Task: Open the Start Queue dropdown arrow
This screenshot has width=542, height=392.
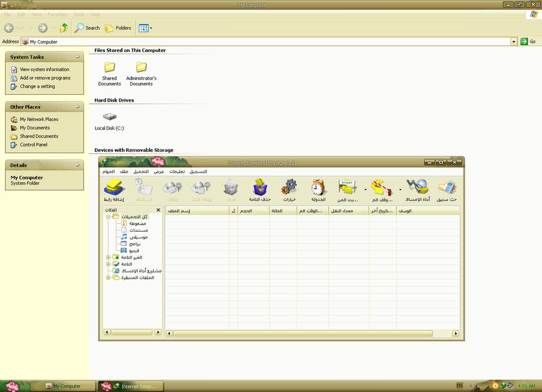Action: point(365,190)
